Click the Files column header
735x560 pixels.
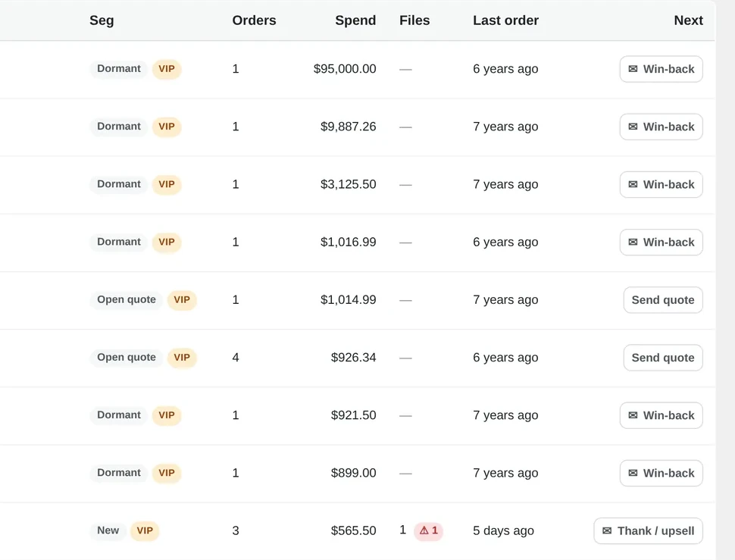(x=414, y=20)
